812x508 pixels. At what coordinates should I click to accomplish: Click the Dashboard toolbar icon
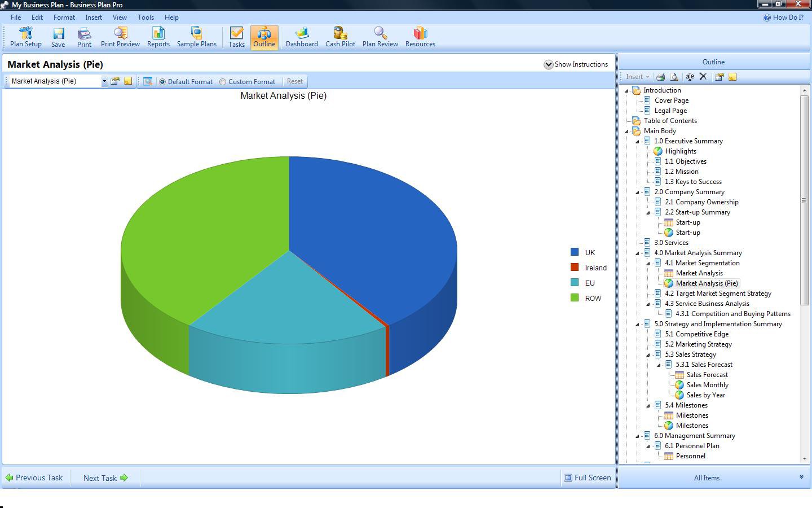pyautogui.click(x=302, y=37)
